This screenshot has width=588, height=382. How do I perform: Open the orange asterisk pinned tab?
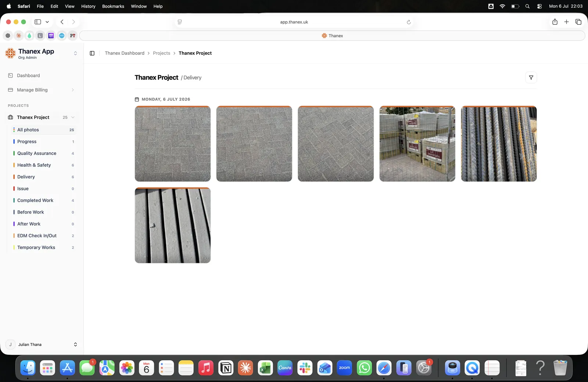pyautogui.click(x=19, y=36)
